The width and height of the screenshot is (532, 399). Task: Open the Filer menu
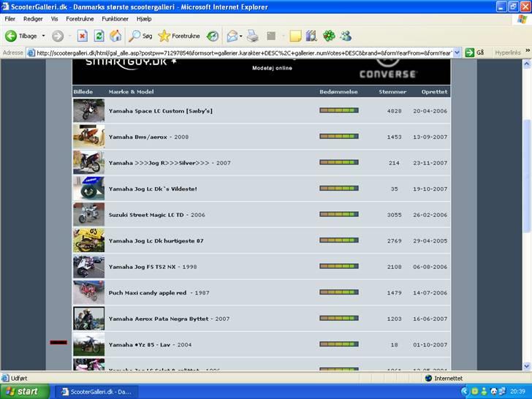[9, 19]
